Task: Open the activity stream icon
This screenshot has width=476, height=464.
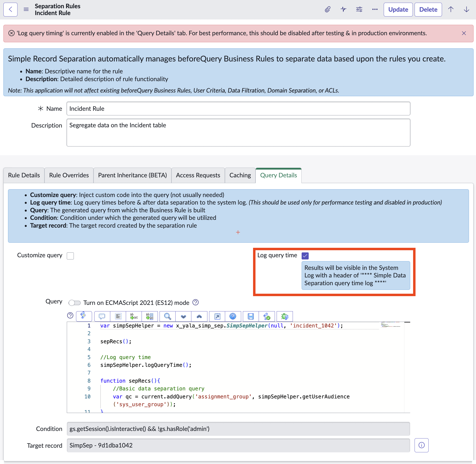Action: [x=343, y=9]
